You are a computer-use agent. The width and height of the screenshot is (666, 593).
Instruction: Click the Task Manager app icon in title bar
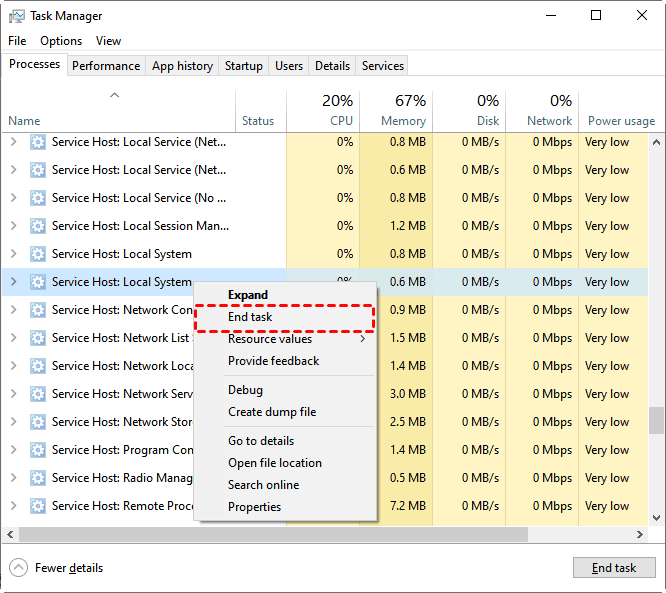[x=17, y=16]
